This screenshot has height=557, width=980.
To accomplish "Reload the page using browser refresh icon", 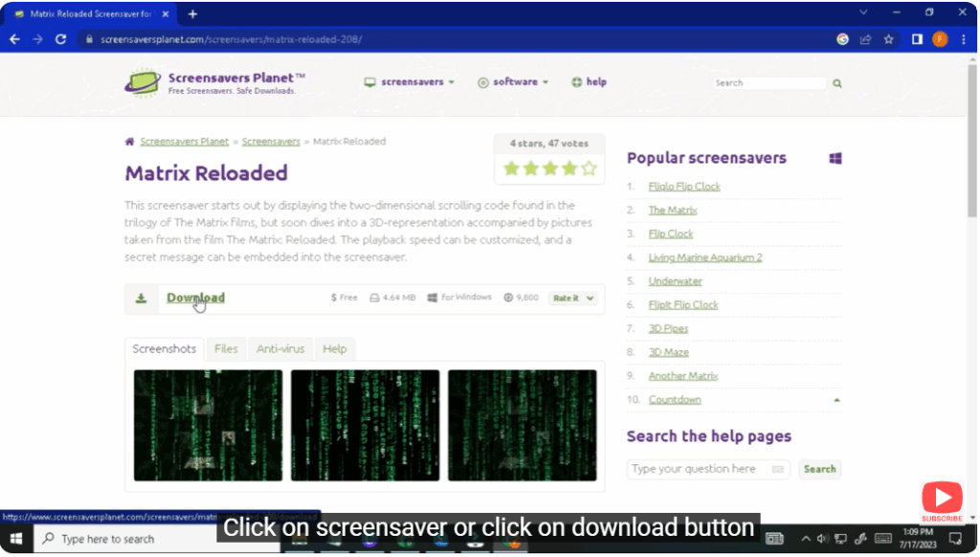I will [x=61, y=39].
